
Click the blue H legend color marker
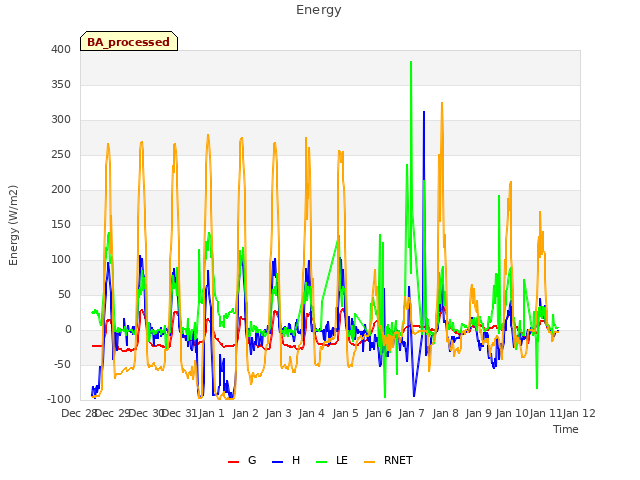(277, 462)
